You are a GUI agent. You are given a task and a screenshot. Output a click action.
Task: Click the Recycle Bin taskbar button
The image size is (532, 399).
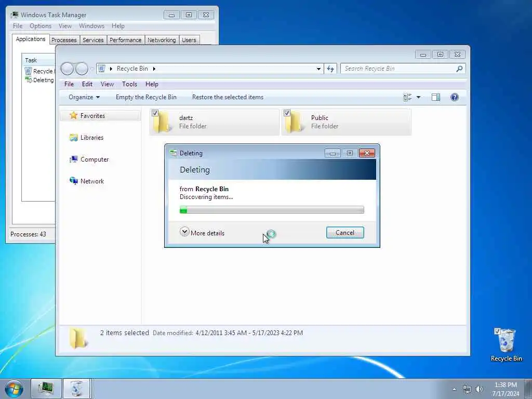pyautogui.click(x=77, y=389)
